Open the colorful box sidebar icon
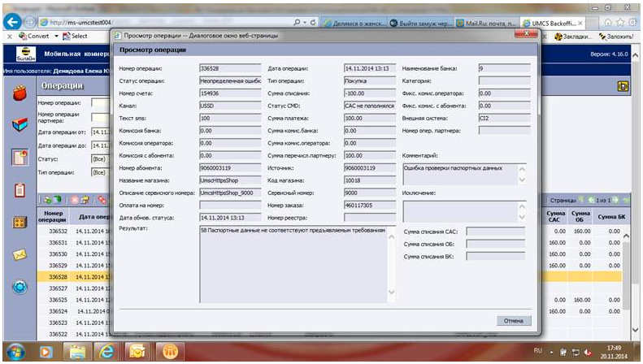643x364 pixels. [20, 124]
